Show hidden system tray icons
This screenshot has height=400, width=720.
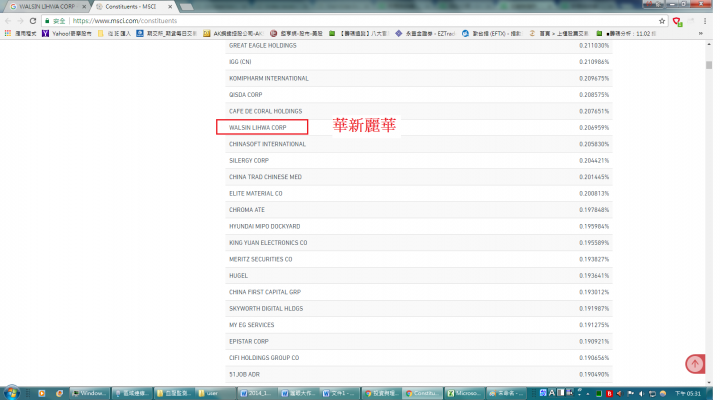coord(588,394)
